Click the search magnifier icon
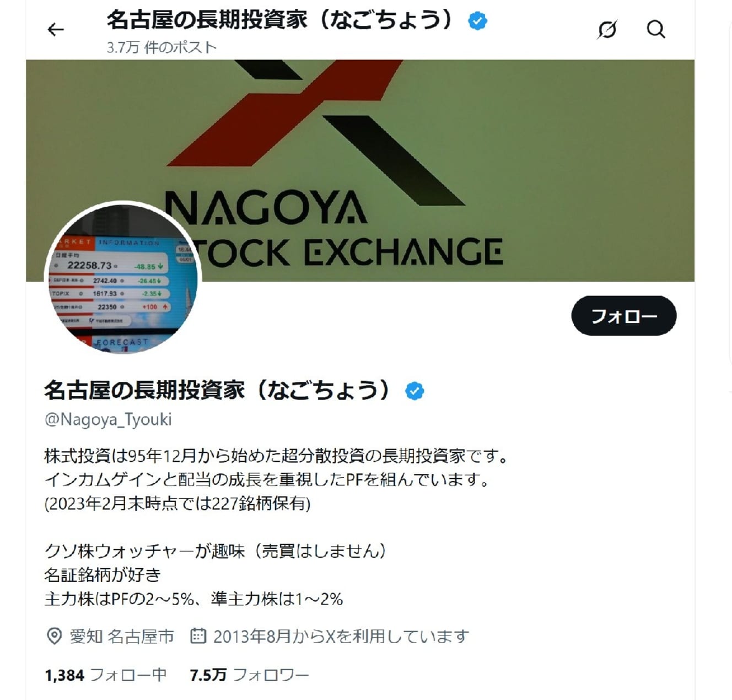This screenshot has width=732, height=700. [x=655, y=29]
